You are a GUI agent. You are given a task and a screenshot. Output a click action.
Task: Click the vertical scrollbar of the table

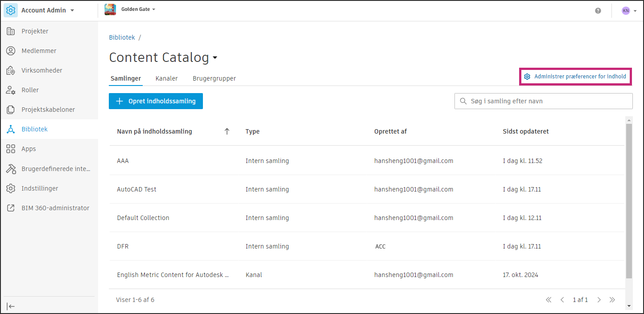(629, 200)
